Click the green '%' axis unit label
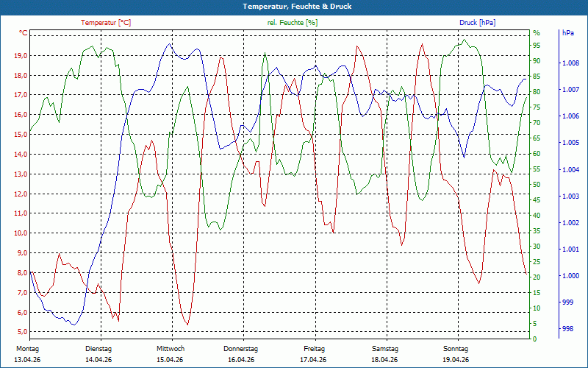Screen dimensions: 588x368 coord(537,33)
